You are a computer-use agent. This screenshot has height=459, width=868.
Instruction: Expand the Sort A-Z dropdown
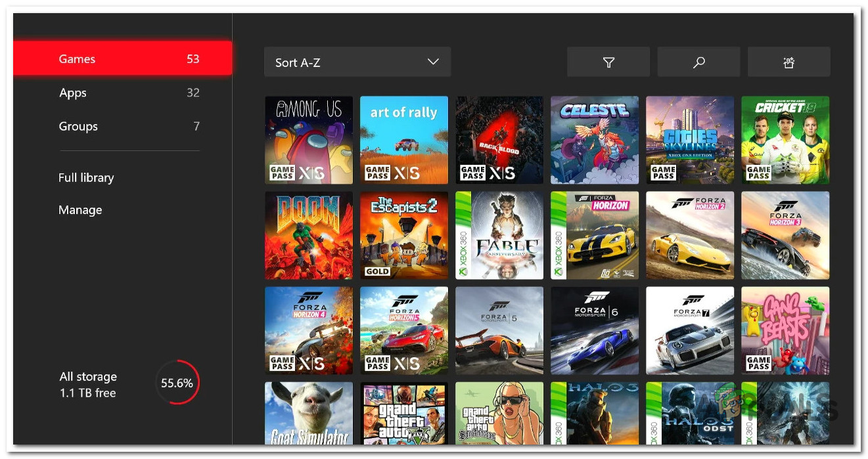tap(357, 62)
